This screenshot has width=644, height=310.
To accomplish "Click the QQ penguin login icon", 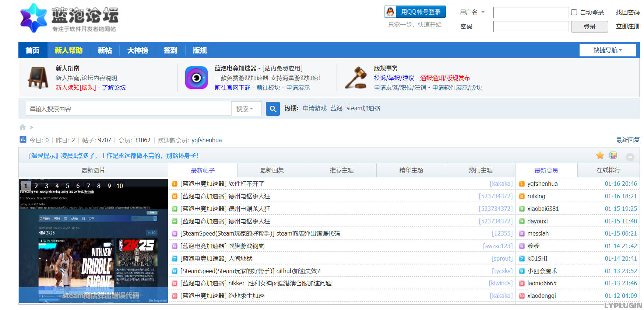I will tap(390, 12).
